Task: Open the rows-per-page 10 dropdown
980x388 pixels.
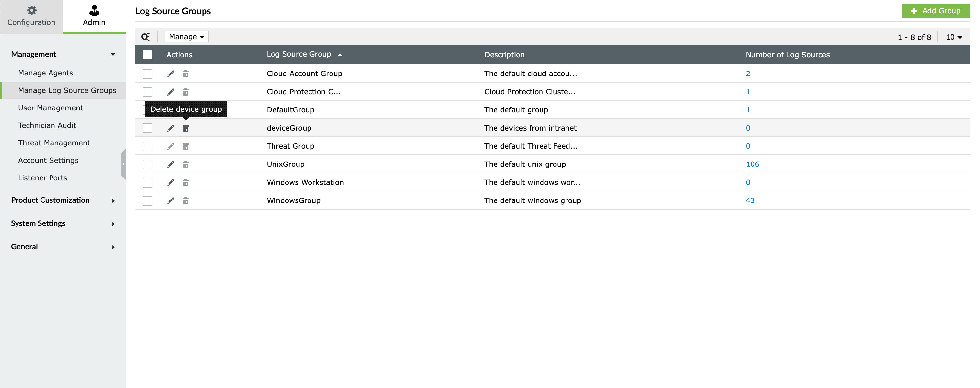Action: (954, 37)
